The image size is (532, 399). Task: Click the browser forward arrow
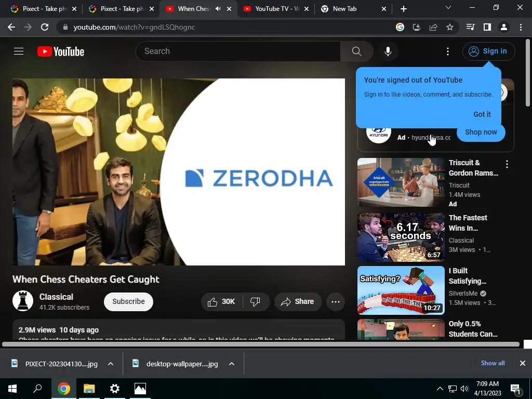tap(28, 27)
